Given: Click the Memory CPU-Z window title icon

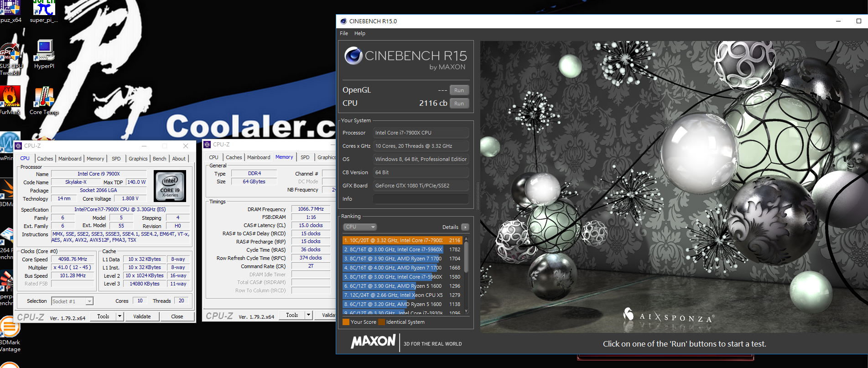Looking at the screenshot, I should pyautogui.click(x=207, y=145).
